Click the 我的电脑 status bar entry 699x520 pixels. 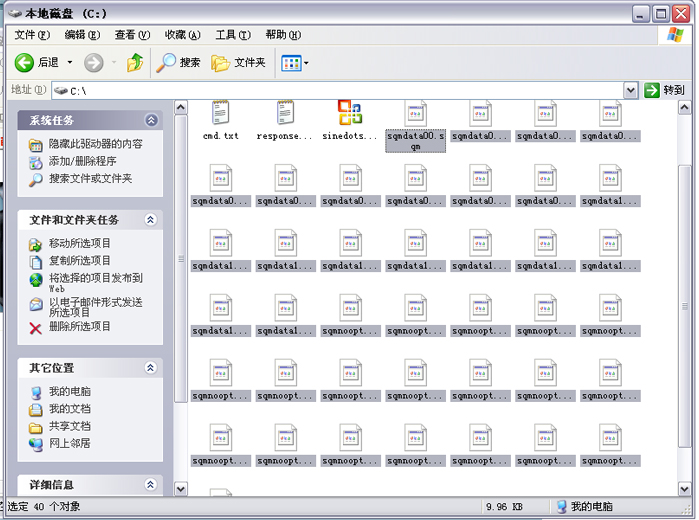coord(585,507)
